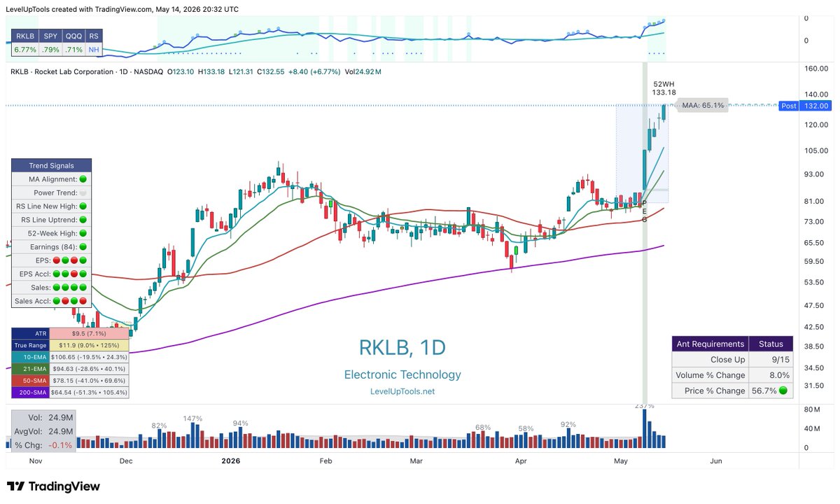
Task: Click the C132.55 close value in legend
Action: (x=272, y=71)
